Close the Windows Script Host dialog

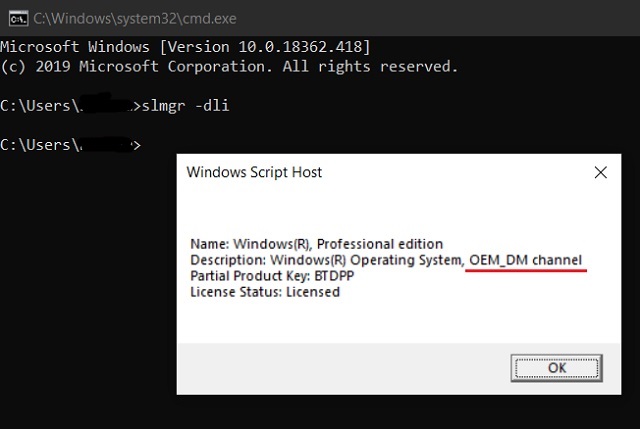[x=600, y=172]
